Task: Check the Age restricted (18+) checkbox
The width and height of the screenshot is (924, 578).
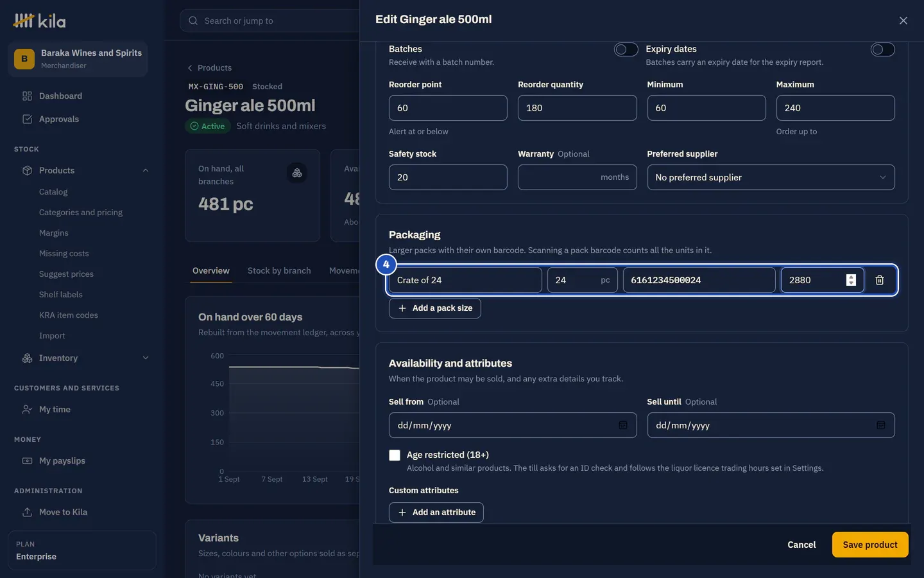Action: (395, 455)
